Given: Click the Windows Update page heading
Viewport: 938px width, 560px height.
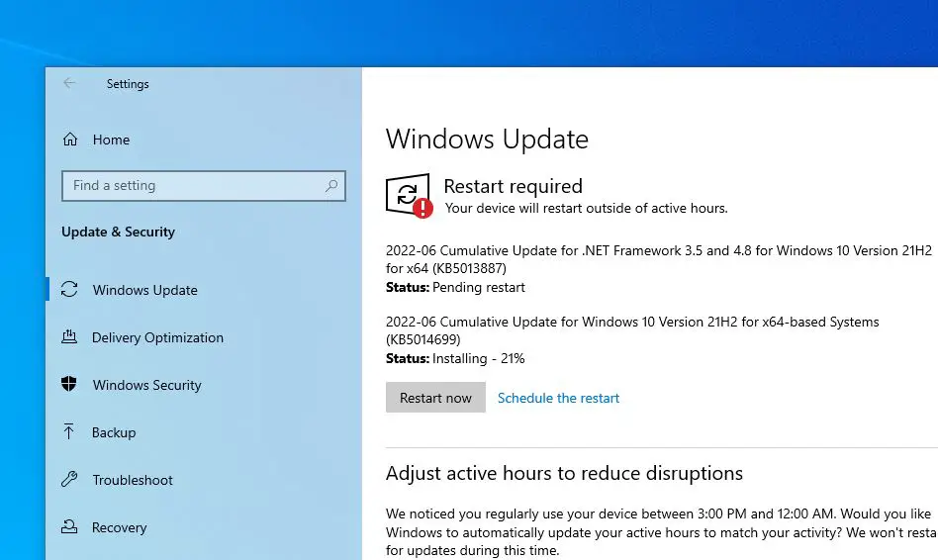Looking at the screenshot, I should coord(487,140).
